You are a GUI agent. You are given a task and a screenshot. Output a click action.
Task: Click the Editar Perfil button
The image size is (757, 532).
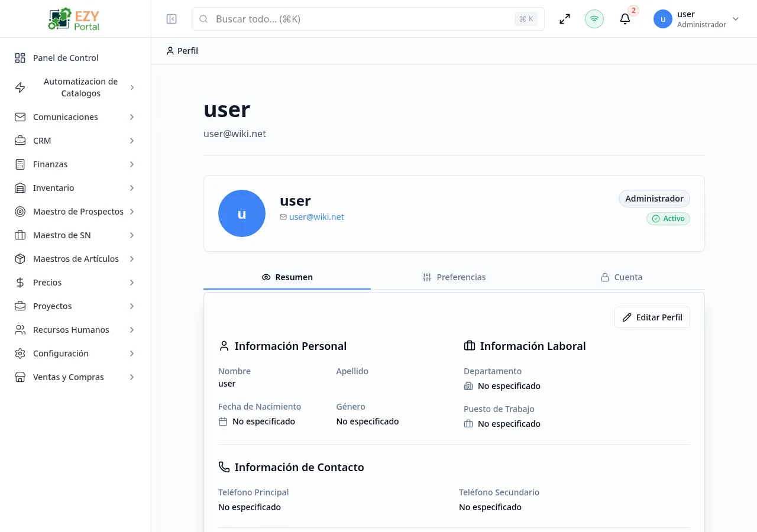652,317
